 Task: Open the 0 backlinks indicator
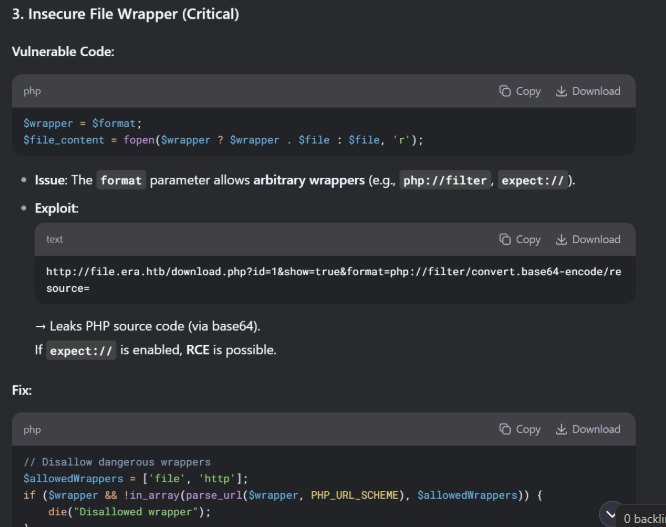[x=634, y=517]
